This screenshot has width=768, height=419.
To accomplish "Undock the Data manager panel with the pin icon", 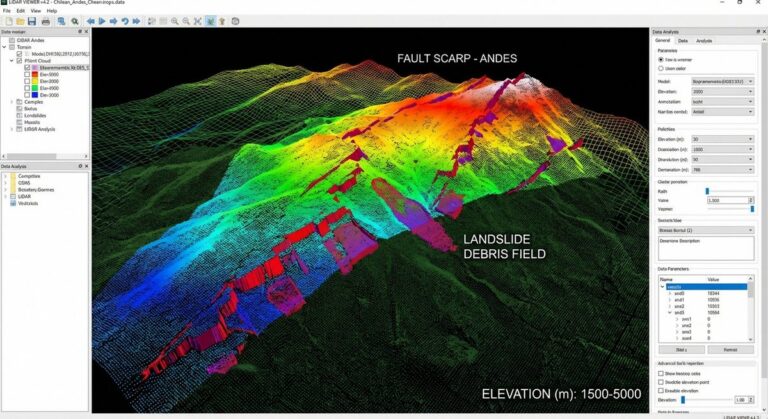I will (80, 32).
